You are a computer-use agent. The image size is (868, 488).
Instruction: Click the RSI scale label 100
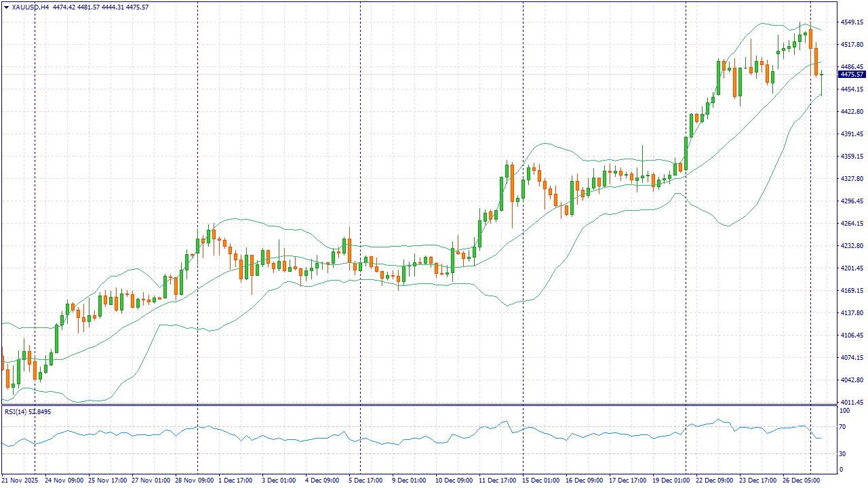click(846, 411)
